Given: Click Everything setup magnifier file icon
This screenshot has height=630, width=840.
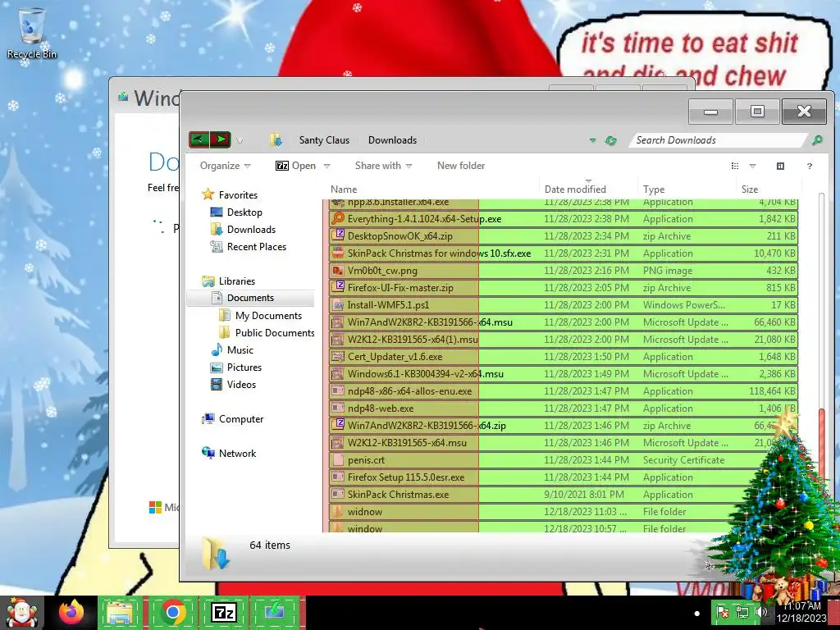Looking at the screenshot, I should point(337,218).
